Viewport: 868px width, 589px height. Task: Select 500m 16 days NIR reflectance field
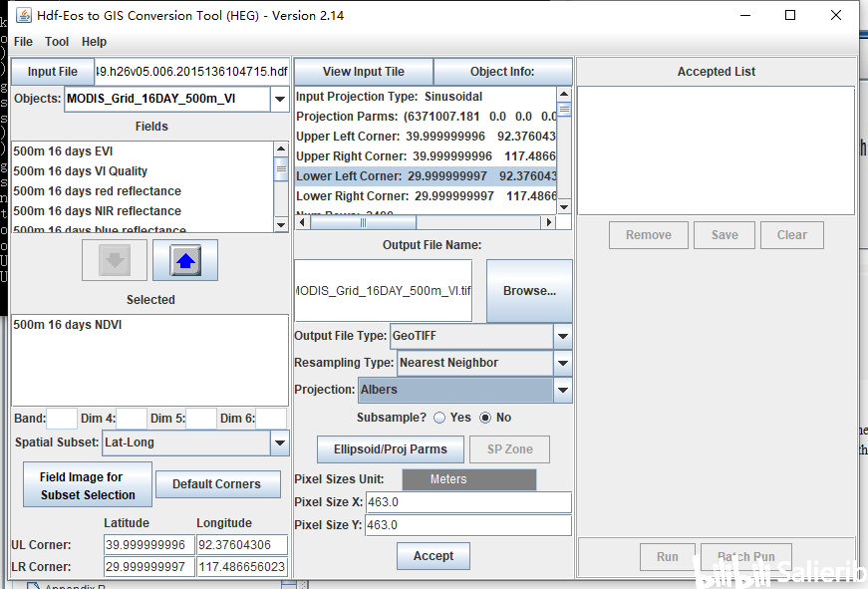tap(143, 211)
